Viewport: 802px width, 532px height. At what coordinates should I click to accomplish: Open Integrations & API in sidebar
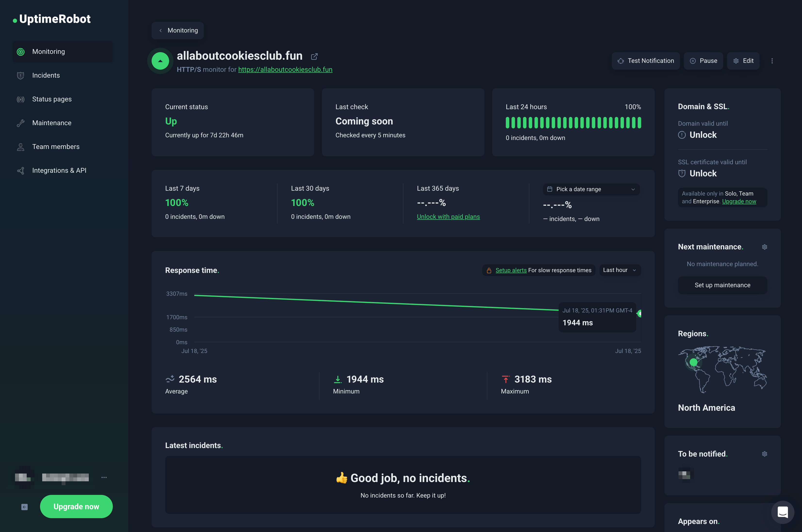[62, 170]
